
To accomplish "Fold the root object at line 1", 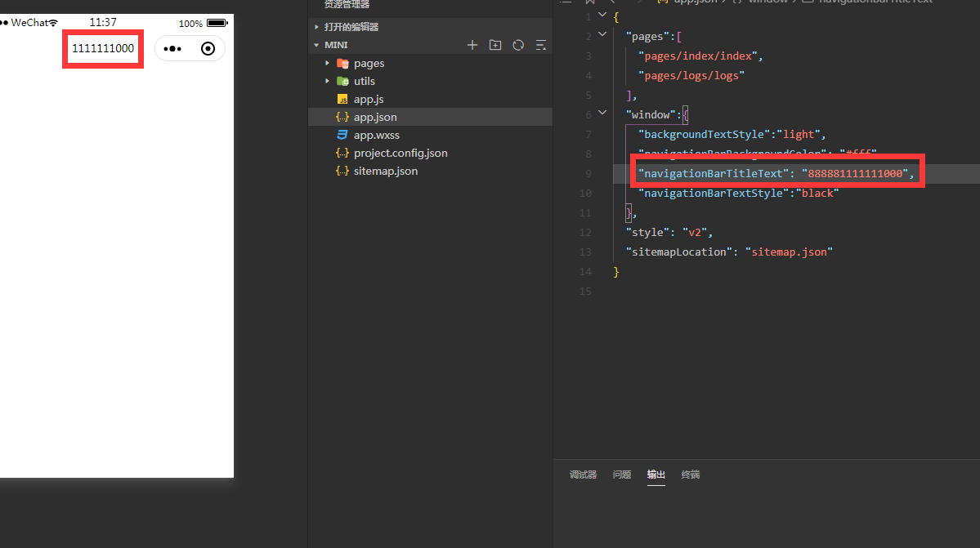I will (602, 15).
